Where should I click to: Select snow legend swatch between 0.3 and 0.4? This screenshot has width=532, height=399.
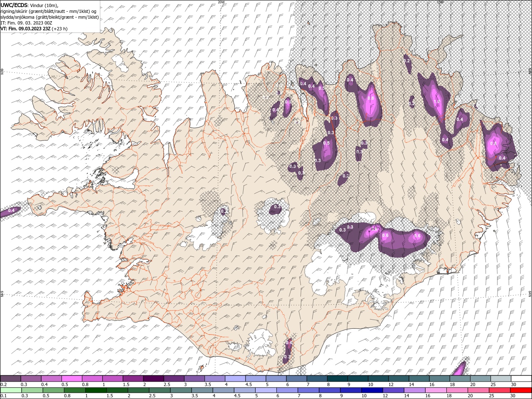pyautogui.click(x=31, y=379)
